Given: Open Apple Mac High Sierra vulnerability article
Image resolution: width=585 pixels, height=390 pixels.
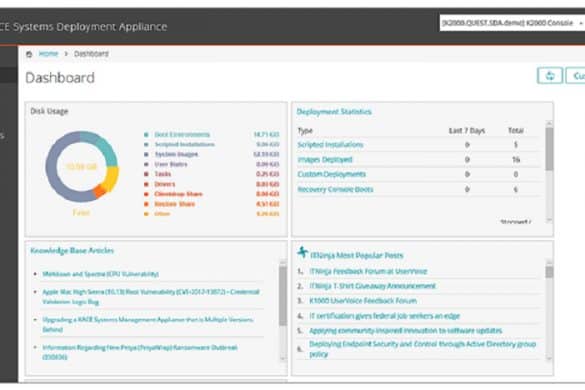Looking at the screenshot, I should coord(151,297).
